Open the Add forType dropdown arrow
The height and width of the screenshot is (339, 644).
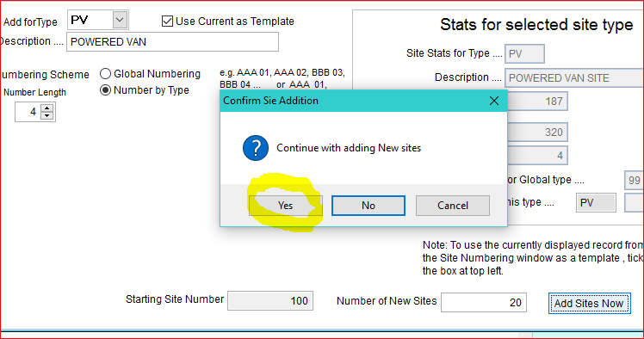(x=120, y=20)
